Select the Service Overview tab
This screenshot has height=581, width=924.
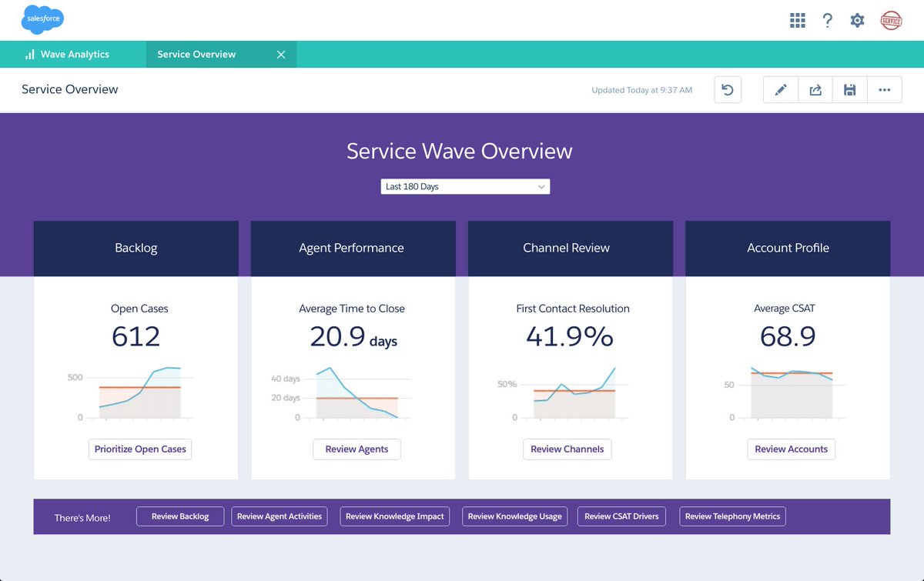pos(221,55)
